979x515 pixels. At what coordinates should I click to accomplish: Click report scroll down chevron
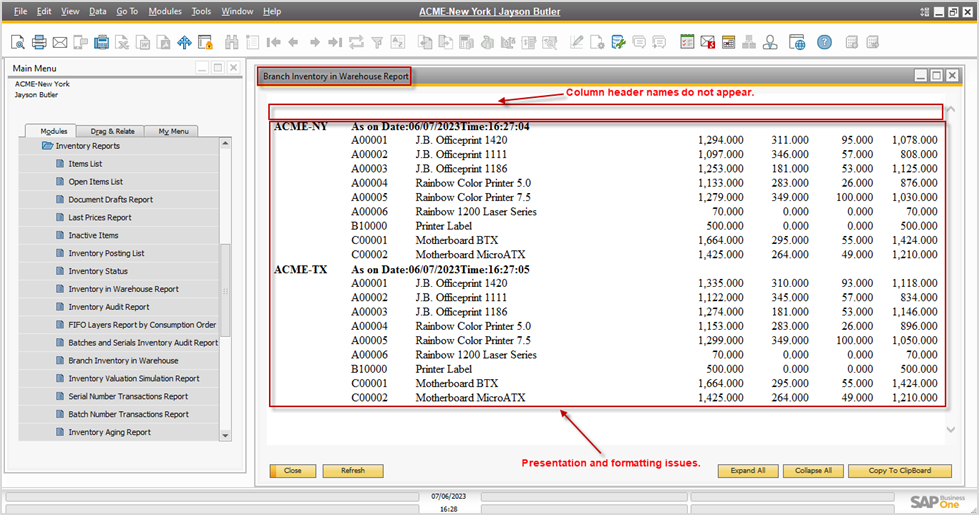coord(950,430)
